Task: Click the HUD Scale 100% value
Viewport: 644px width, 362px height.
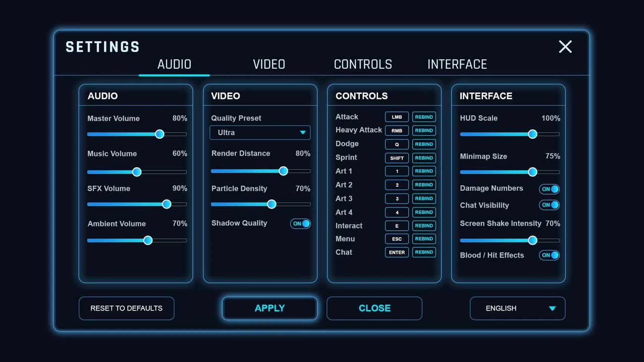Action: coord(551,118)
